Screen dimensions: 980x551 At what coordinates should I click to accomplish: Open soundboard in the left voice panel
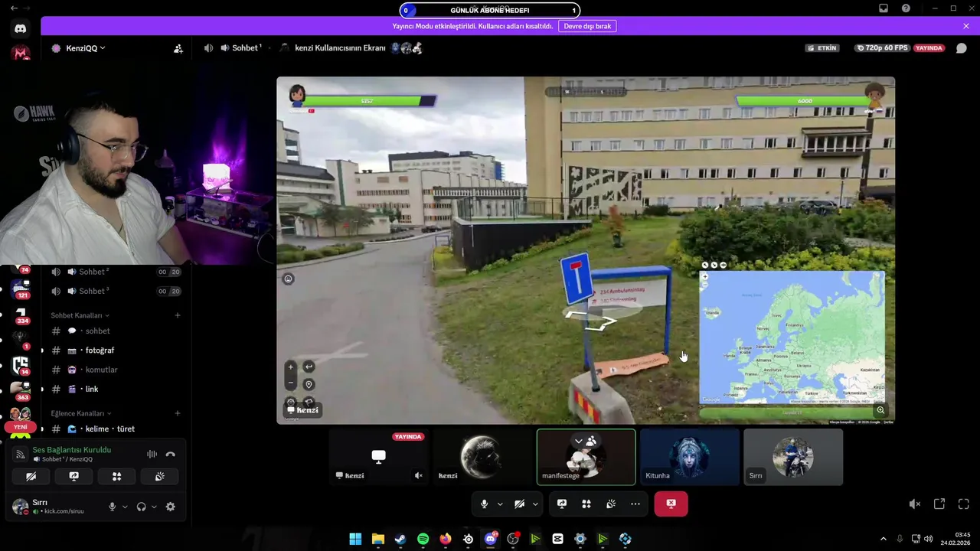[159, 476]
